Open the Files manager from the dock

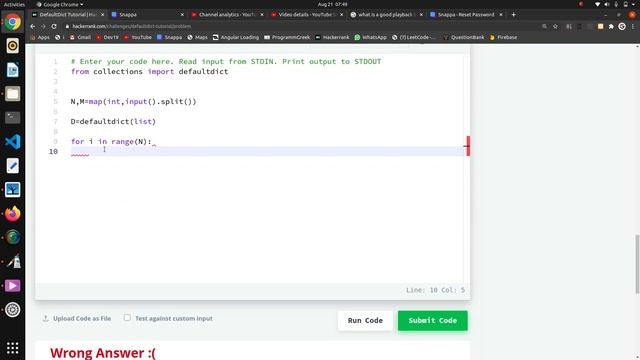[x=13, y=94]
